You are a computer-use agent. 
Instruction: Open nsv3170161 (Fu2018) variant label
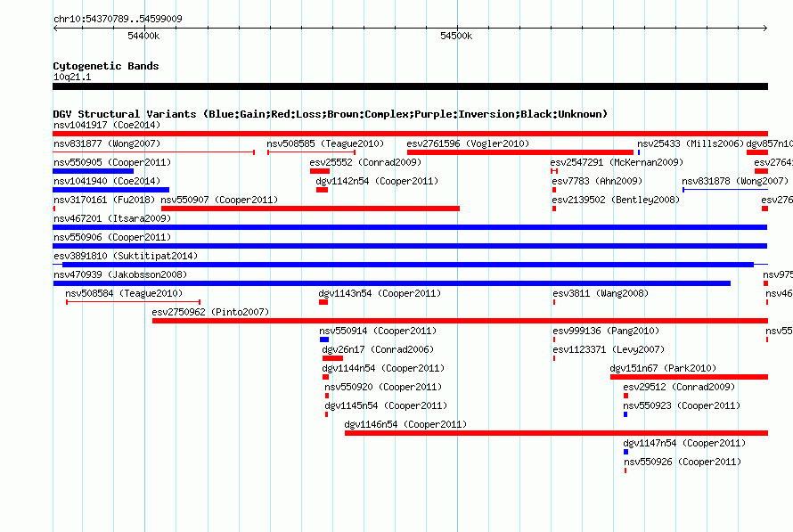click(104, 200)
